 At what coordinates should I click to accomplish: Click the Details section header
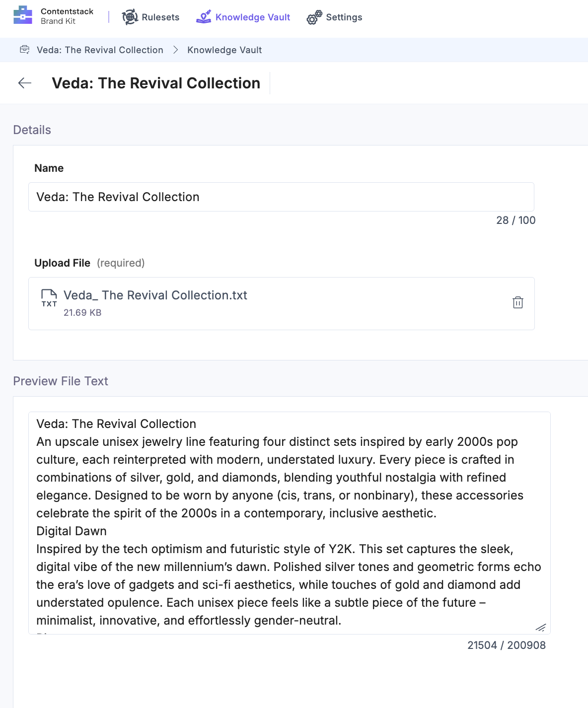(32, 130)
